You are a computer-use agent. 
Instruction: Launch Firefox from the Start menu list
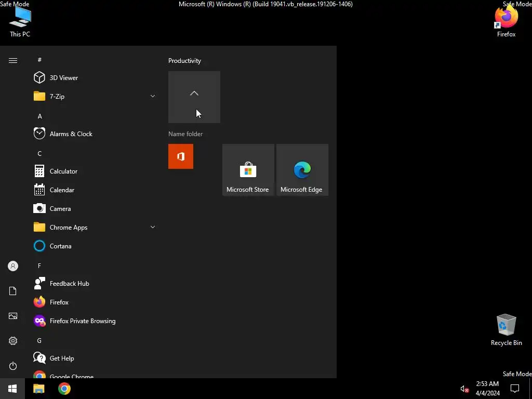point(95,302)
